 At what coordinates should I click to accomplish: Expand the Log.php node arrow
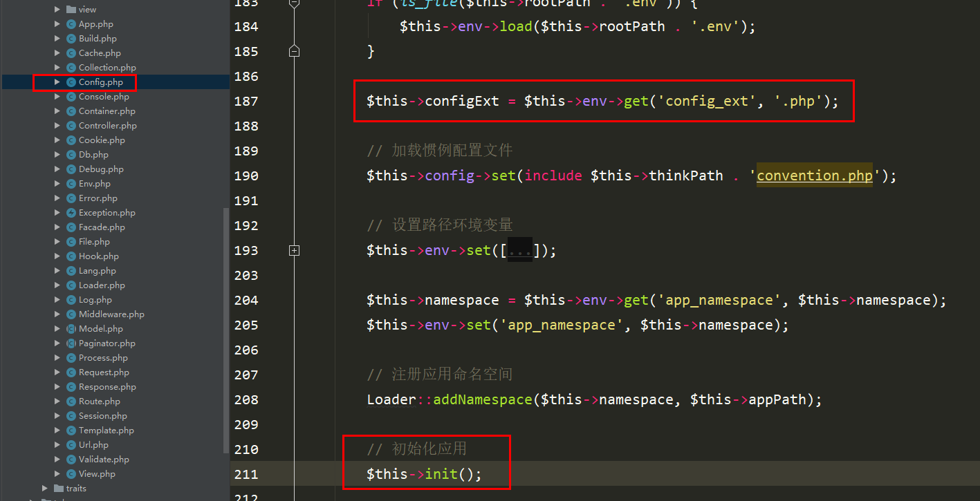click(57, 300)
